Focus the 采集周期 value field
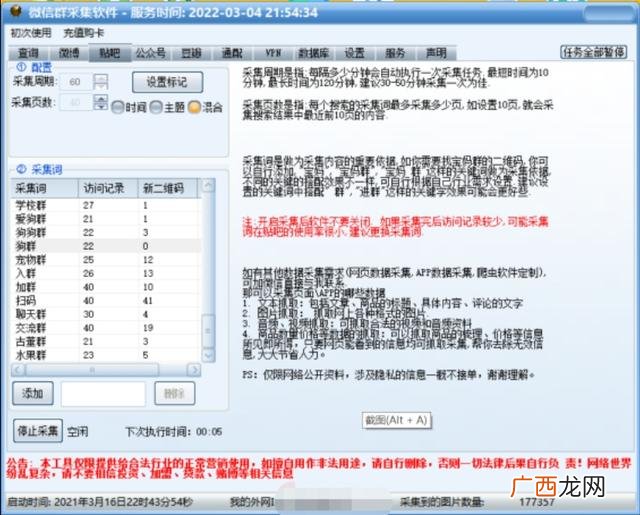The width and height of the screenshot is (640, 515). tap(76, 82)
